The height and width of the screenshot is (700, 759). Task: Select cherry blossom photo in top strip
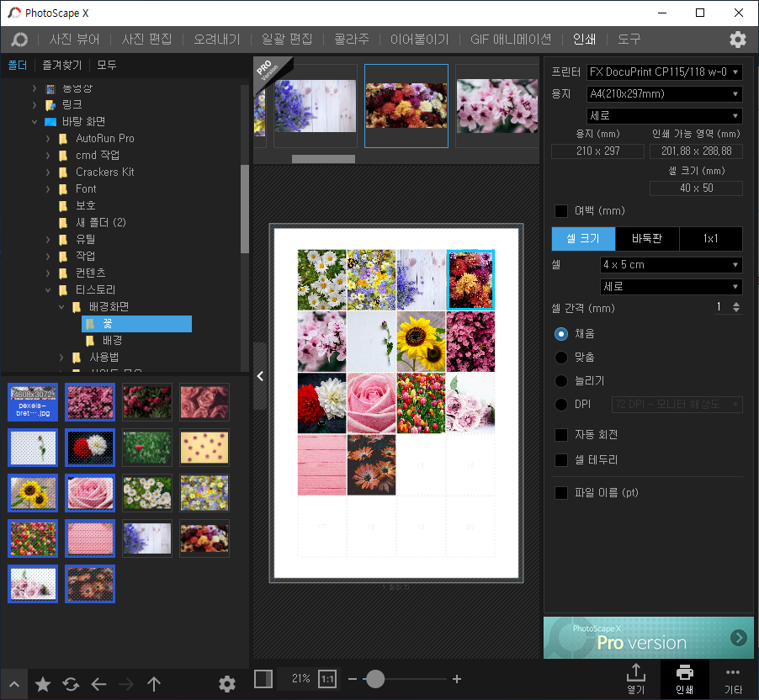tap(497, 105)
